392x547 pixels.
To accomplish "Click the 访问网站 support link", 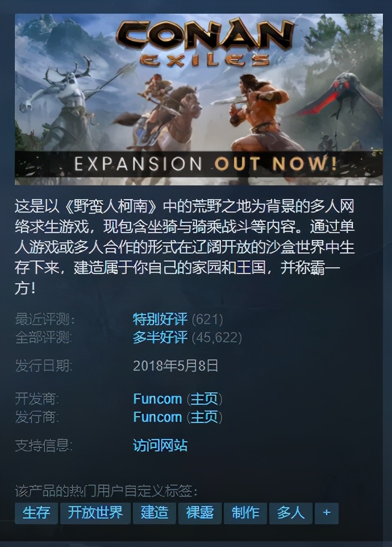I will pyautogui.click(x=160, y=445).
